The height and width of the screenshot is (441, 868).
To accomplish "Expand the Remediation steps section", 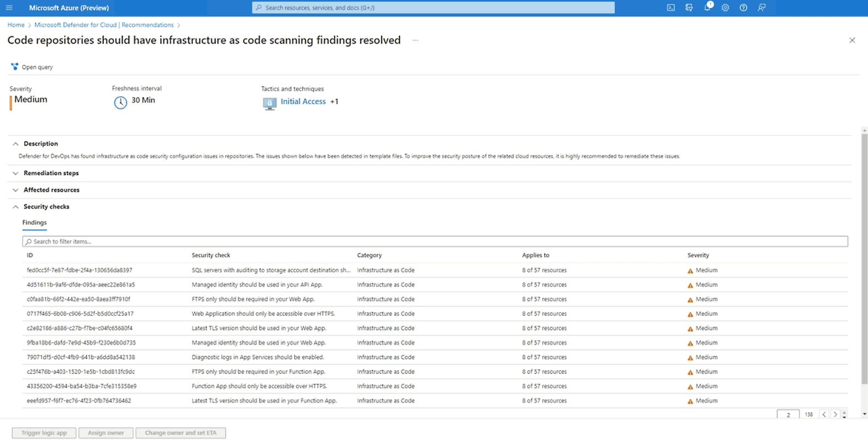I will [15, 173].
